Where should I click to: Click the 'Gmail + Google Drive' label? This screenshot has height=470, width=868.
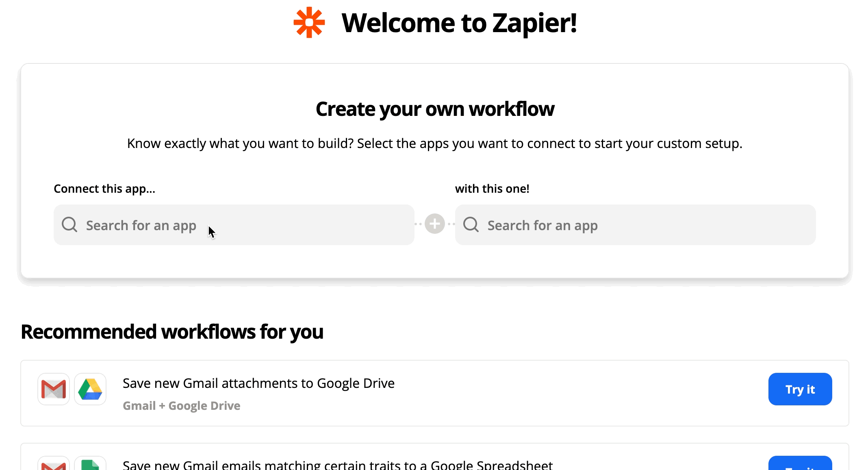(x=181, y=405)
